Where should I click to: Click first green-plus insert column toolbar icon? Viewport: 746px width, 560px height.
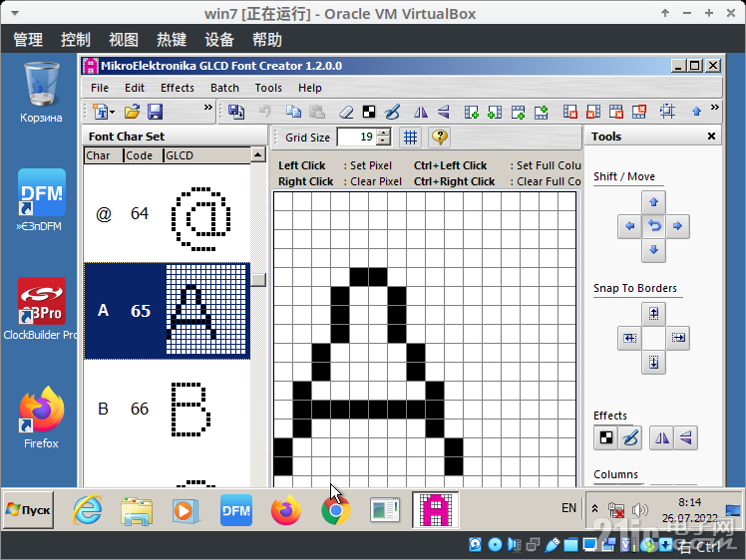pyautogui.click(x=472, y=113)
